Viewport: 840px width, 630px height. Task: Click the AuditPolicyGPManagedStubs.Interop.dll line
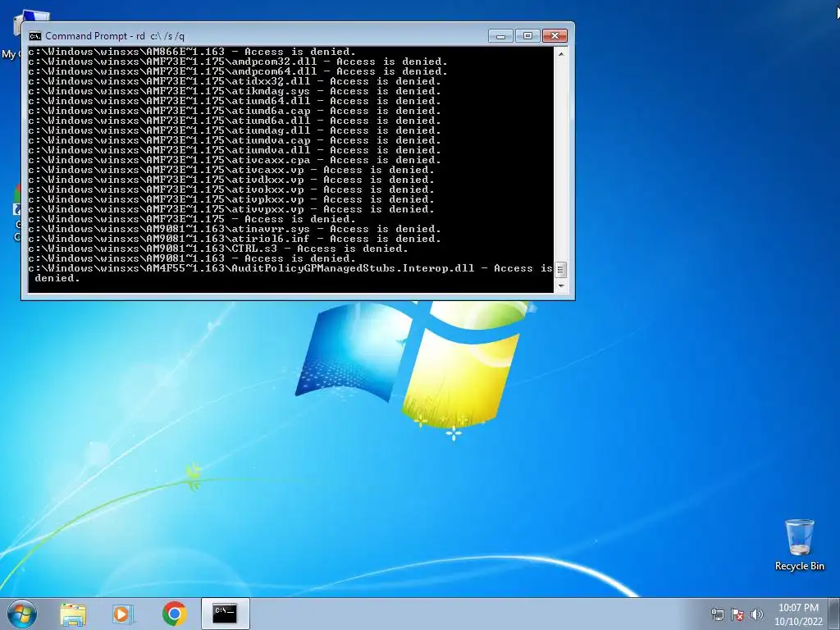point(290,273)
